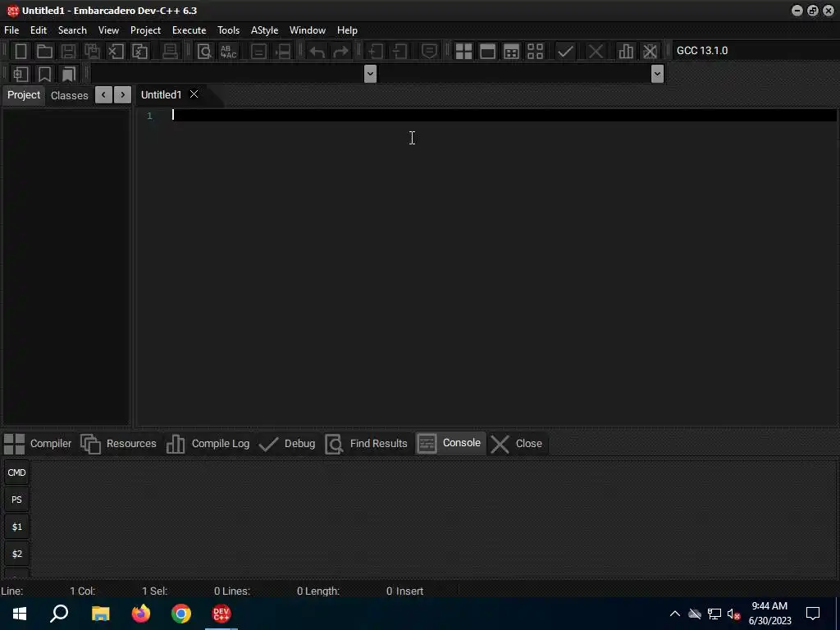Viewport: 840px width, 630px height.
Task: Open the Debug bottom tab
Action: [286, 444]
